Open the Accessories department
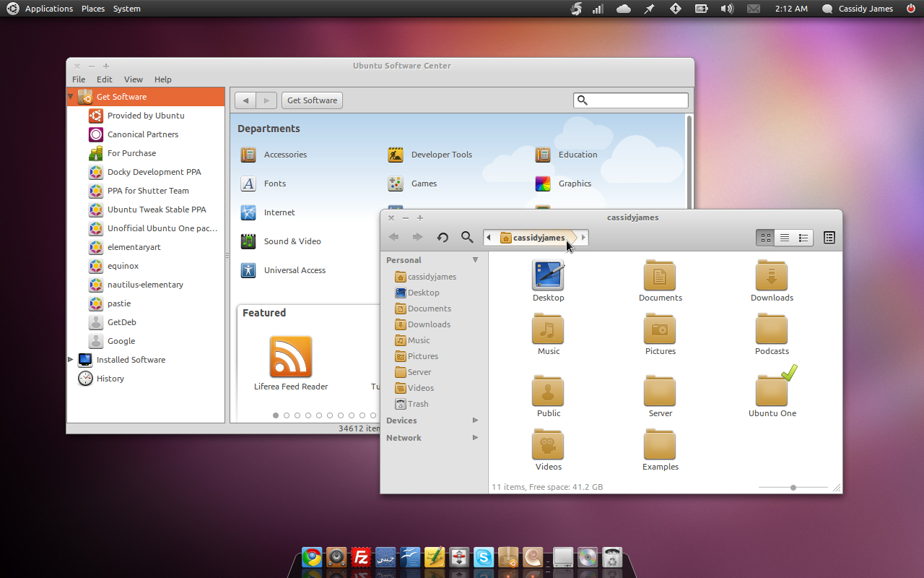Viewport: 924px width, 578px height. point(274,155)
